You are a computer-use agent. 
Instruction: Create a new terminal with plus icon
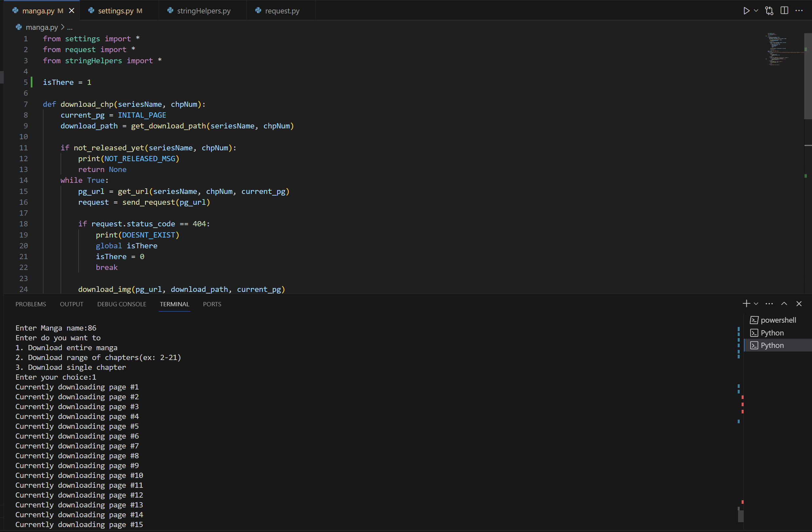coord(746,304)
